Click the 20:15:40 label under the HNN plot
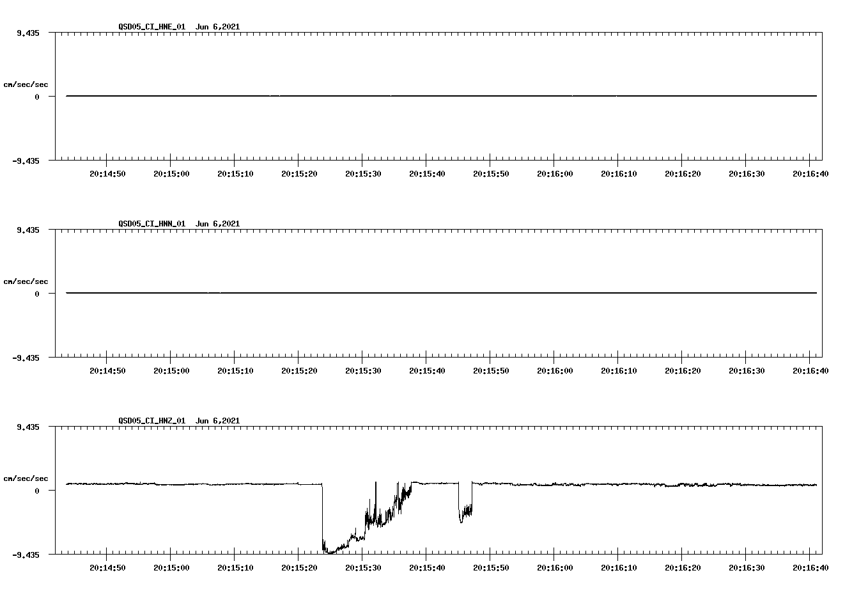 tap(427, 371)
